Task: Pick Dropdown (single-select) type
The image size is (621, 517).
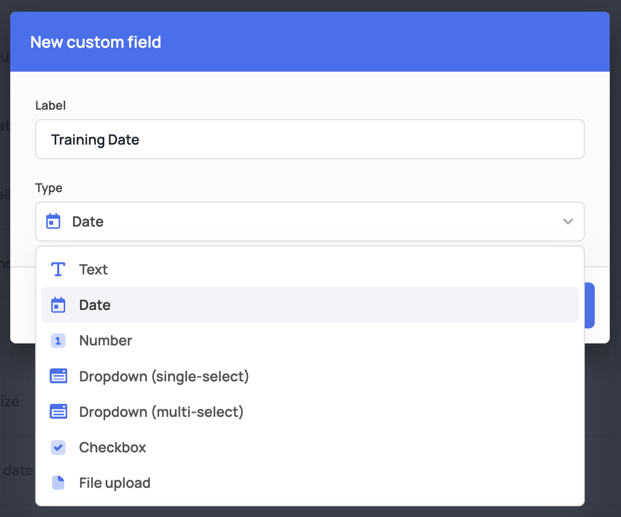Action: click(310, 376)
